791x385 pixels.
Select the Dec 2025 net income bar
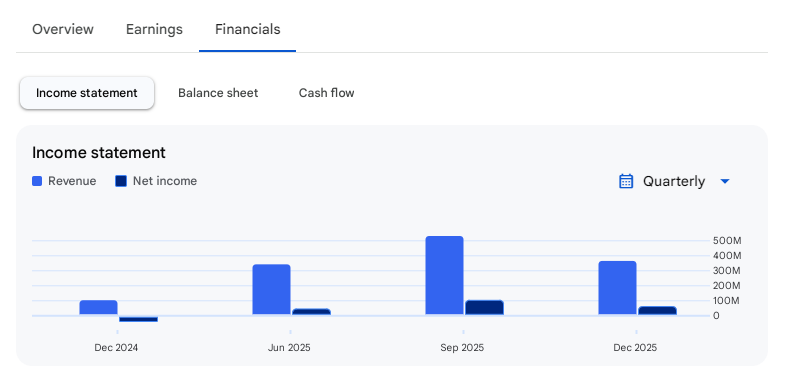coord(657,311)
